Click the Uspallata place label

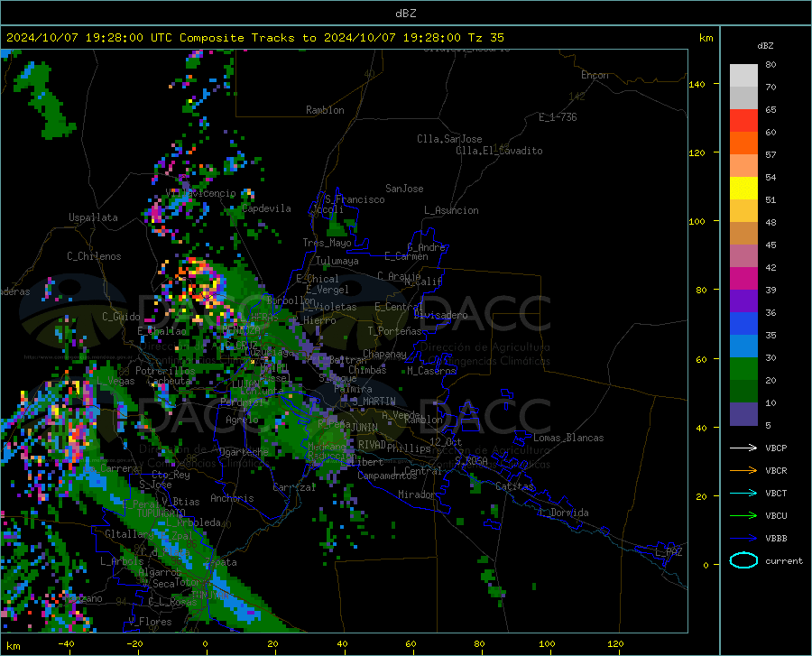tap(93, 217)
